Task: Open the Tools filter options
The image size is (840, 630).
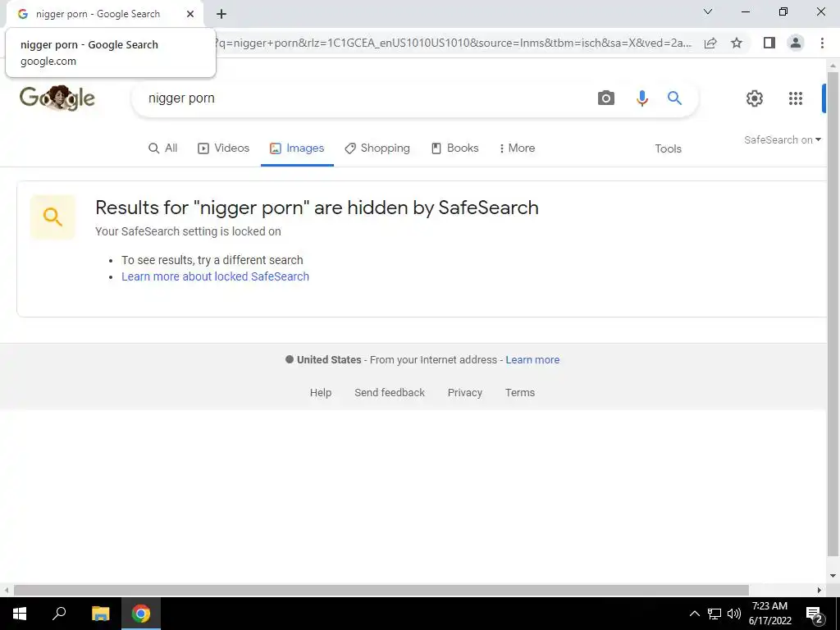Action: click(x=668, y=149)
